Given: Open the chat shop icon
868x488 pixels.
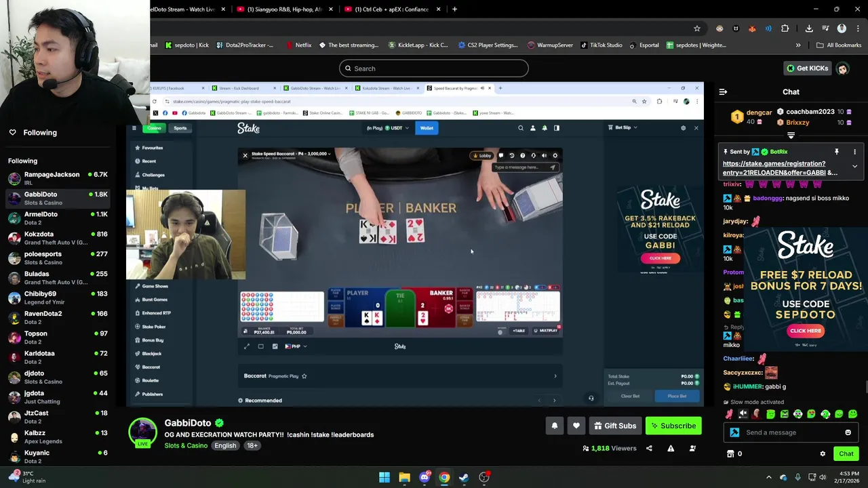Looking at the screenshot, I should pos(730,454).
